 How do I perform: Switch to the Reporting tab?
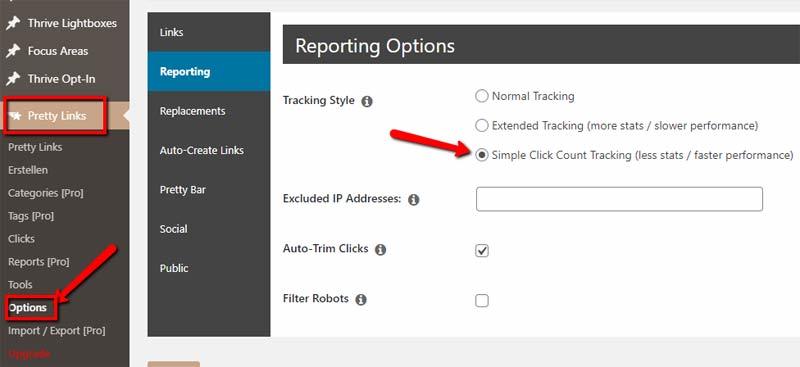[209, 71]
